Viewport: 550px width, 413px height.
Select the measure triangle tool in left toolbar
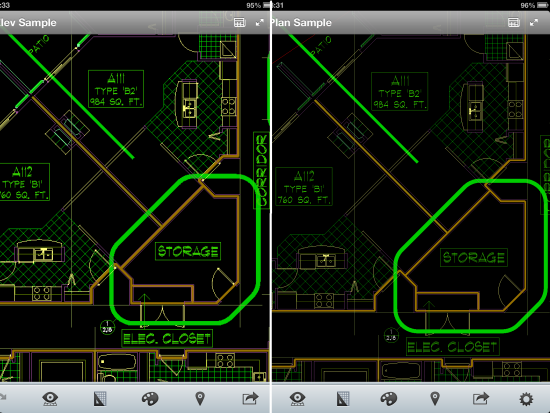(x=100, y=399)
